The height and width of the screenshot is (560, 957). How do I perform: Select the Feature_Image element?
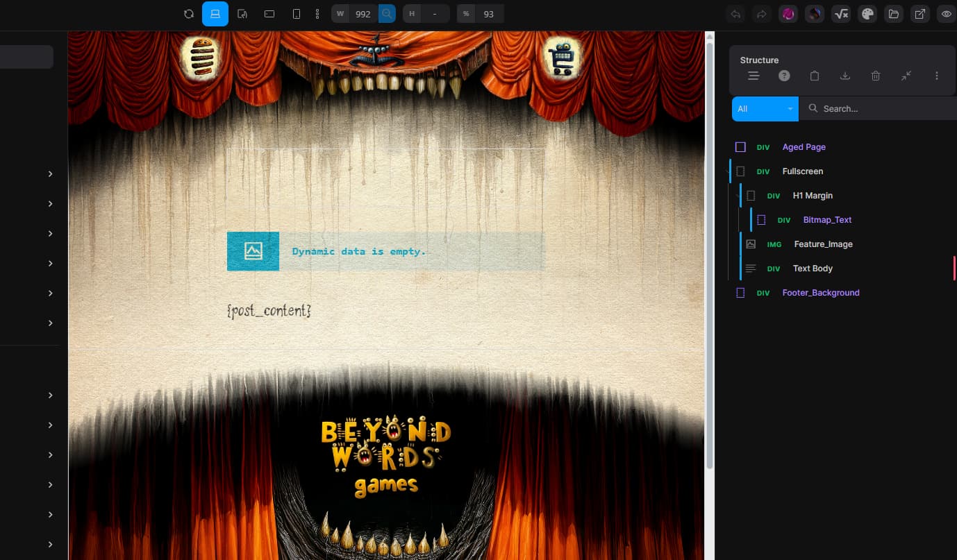(x=823, y=244)
